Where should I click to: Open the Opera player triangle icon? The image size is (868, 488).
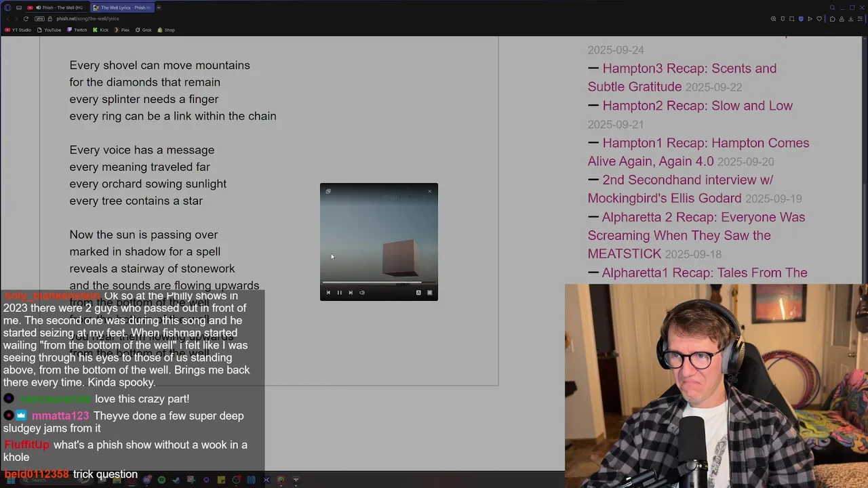[810, 19]
